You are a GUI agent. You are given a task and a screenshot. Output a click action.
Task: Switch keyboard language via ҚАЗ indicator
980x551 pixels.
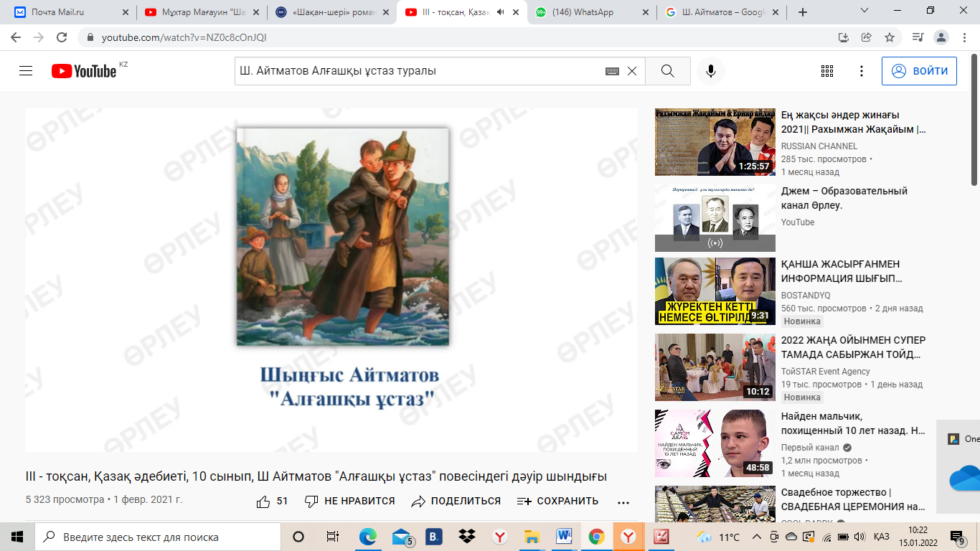click(x=882, y=537)
